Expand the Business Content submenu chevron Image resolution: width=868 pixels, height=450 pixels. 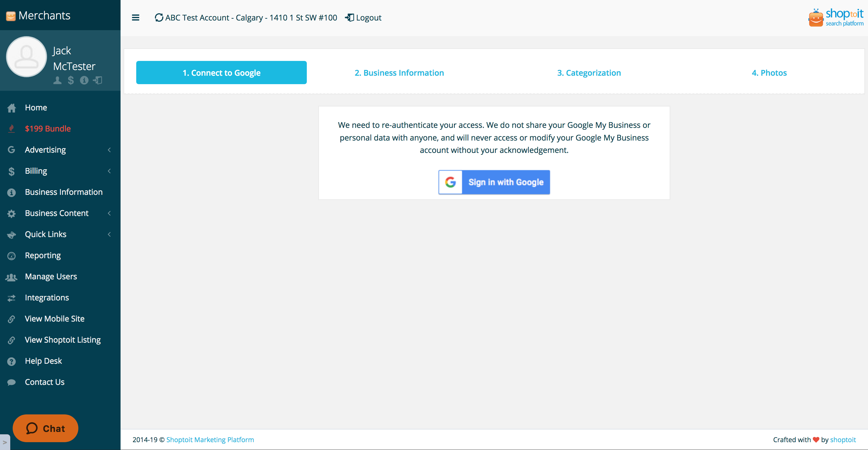(109, 213)
